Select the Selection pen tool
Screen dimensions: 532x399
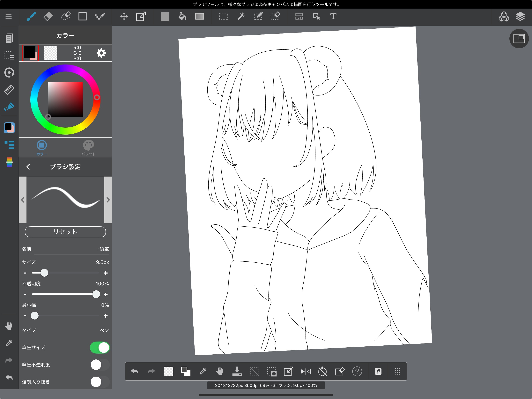tap(258, 16)
